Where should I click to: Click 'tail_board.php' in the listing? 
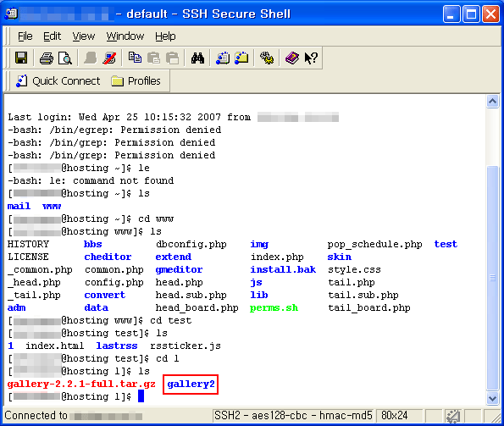pyautogui.click(x=369, y=307)
